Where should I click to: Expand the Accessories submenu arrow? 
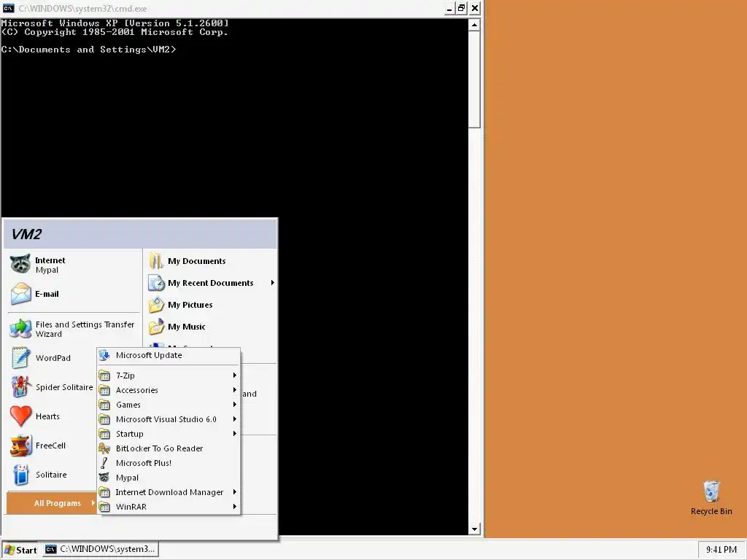(235, 390)
